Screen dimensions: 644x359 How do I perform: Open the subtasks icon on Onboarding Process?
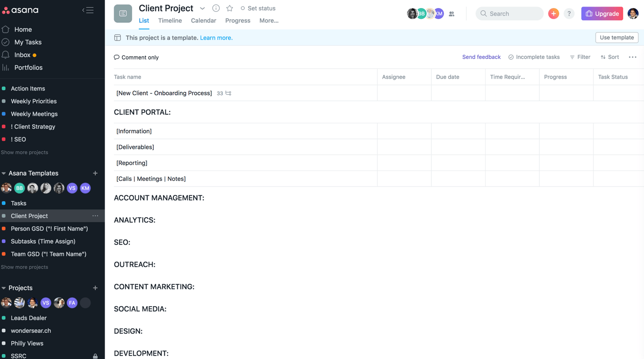[x=228, y=93]
